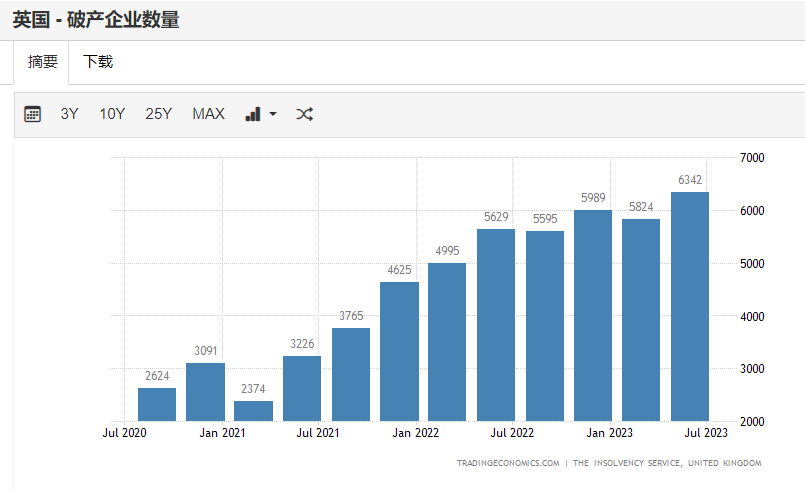Select the bar showing 3765
The height and width of the screenshot is (491, 805).
coord(351,374)
